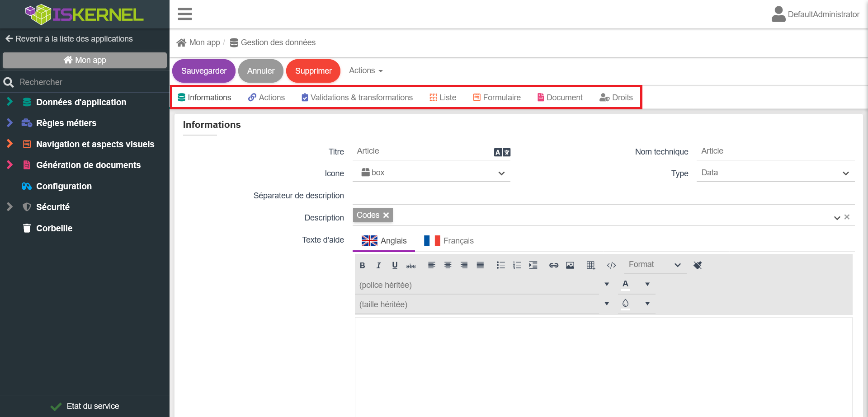This screenshot has width=868, height=417.
Task: Click the insert table icon
Action: coord(590,266)
